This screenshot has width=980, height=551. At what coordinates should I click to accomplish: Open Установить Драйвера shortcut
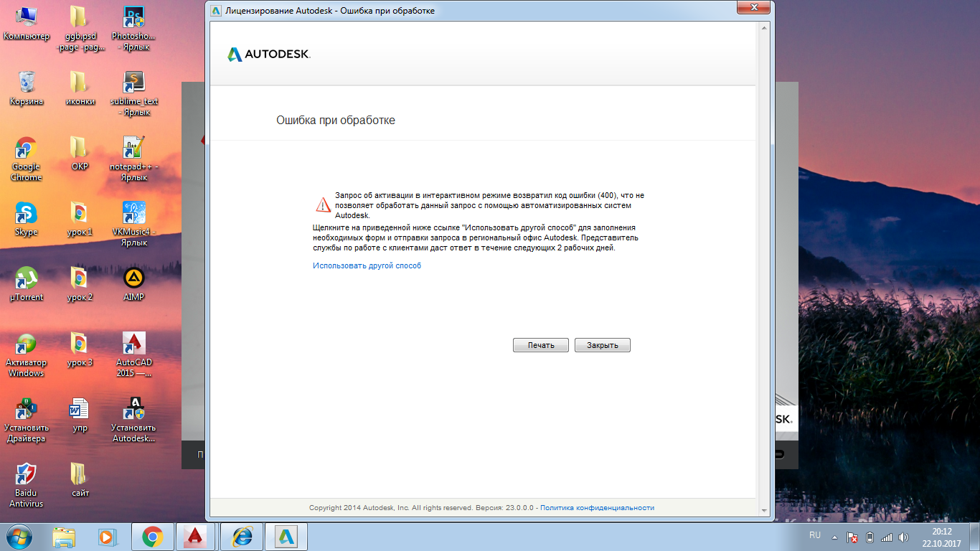[27, 420]
